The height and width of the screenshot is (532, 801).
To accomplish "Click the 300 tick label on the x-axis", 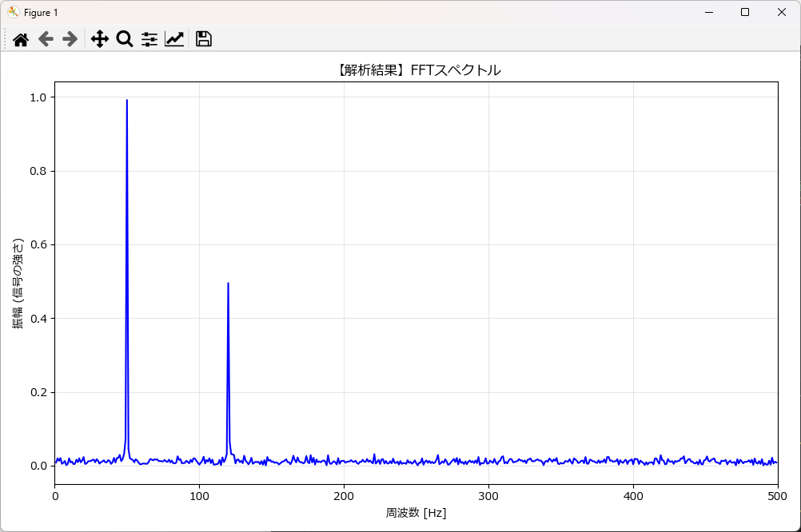I will pos(488,496).
